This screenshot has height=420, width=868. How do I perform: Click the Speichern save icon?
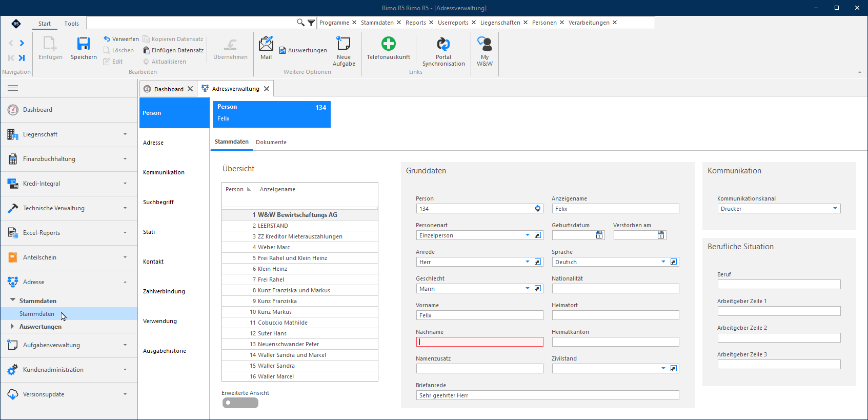(x=84, y=44)
